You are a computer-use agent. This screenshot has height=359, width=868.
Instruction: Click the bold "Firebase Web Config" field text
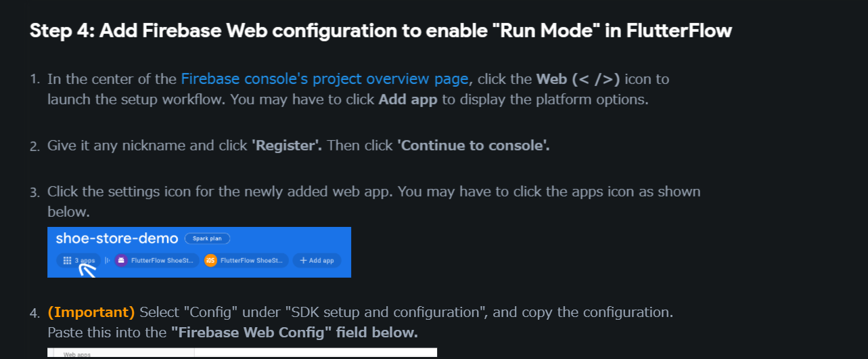pyautogui.click(x=294, y=333)
